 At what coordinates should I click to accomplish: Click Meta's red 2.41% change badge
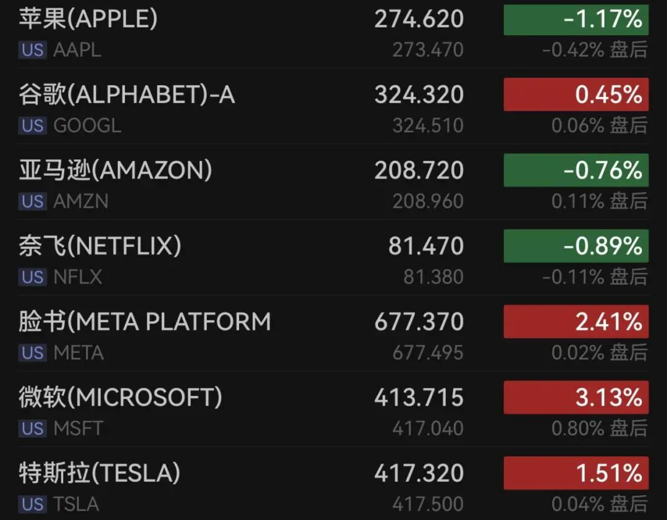coord(574,321)
